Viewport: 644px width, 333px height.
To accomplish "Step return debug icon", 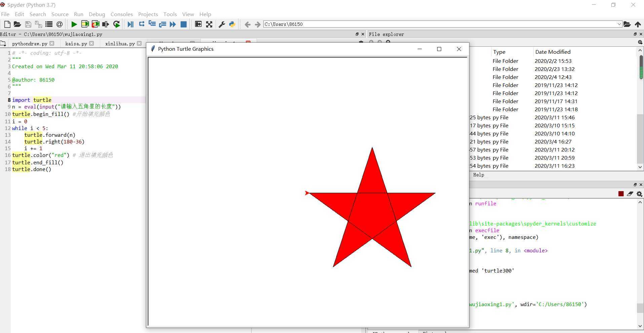I will pyautogui.click(x=162, y=24).
